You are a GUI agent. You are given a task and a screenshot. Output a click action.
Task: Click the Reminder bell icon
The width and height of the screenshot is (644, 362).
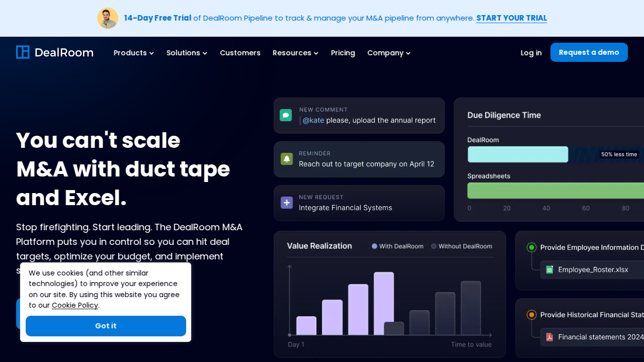coord(287,159)
